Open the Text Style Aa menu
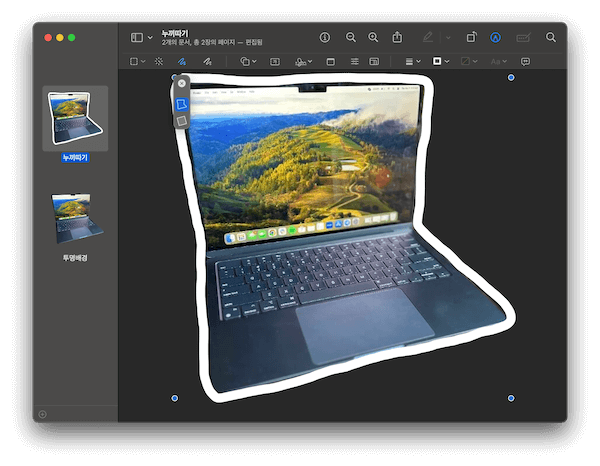The height and width of the screenshot is (466, 600). click(499, 62)
